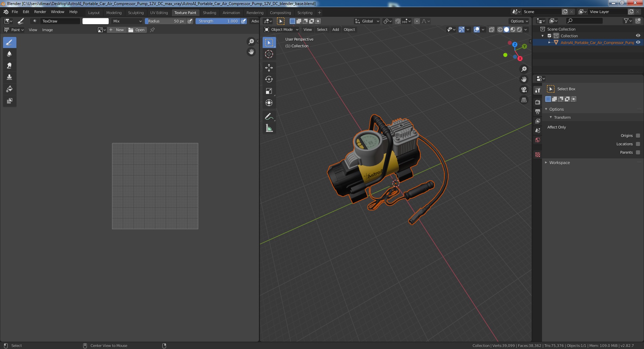The height and width of the screenshot is (349, 644).
Task: Switch to the UV Editing workspace tab
Action: tap(159, 13)
